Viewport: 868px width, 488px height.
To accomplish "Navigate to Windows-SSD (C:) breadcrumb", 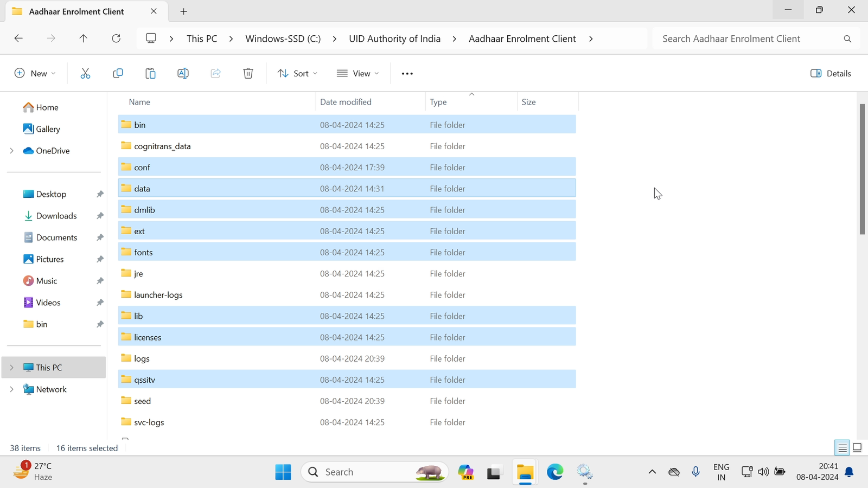I will 283,38.
